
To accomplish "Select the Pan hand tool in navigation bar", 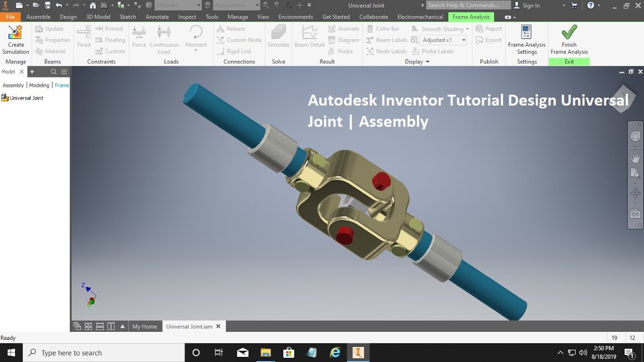I will (635, 158).
